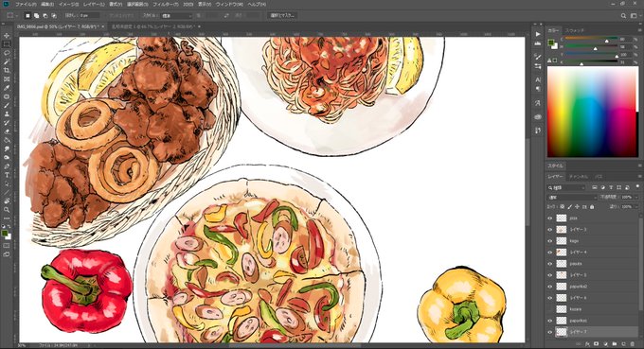Show the hidden kazara layer
The height and width of the screenshot is (349, 644).
point(550,309)
